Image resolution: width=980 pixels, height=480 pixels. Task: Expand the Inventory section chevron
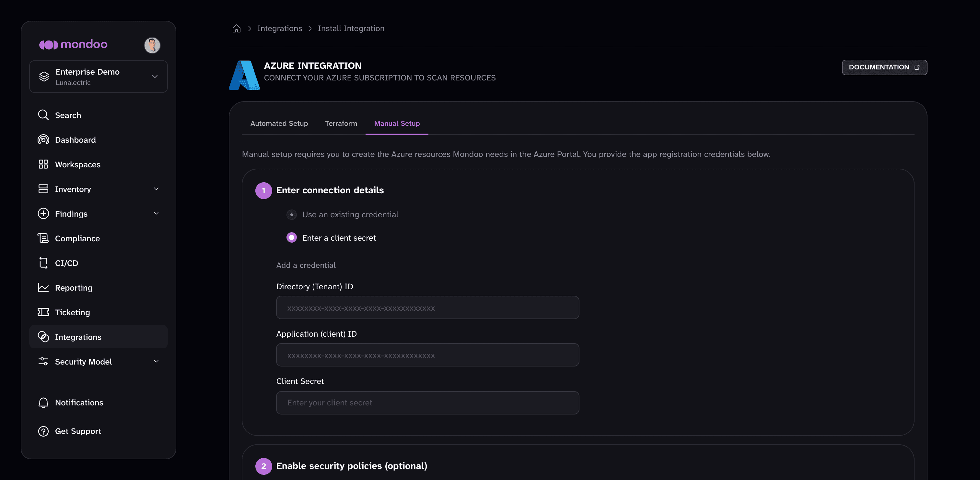[156, 189]
